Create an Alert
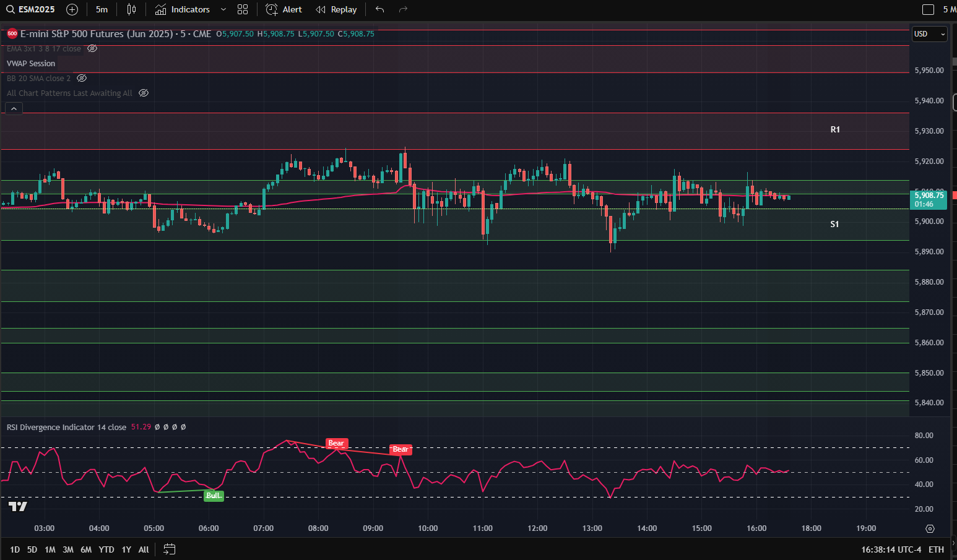The height and width of the screenshot is (560, 957). click(284, 9)
